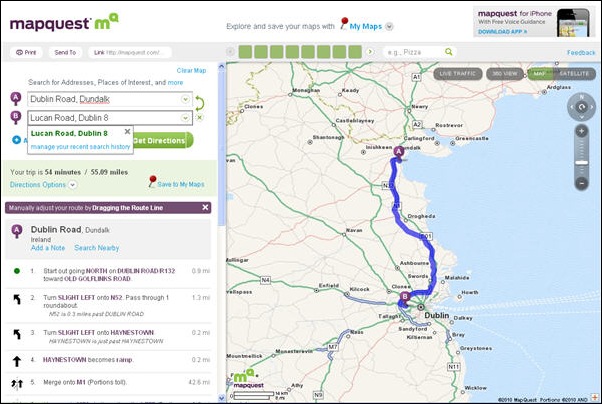This screenshot has width=602, height=404.
Task: Open the Send To menu
Action: 64,52
